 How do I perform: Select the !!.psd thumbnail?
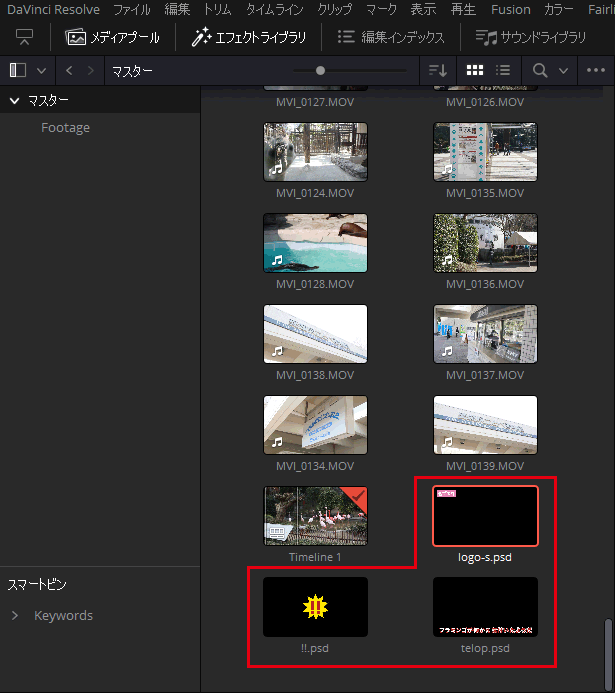[315, 607]
